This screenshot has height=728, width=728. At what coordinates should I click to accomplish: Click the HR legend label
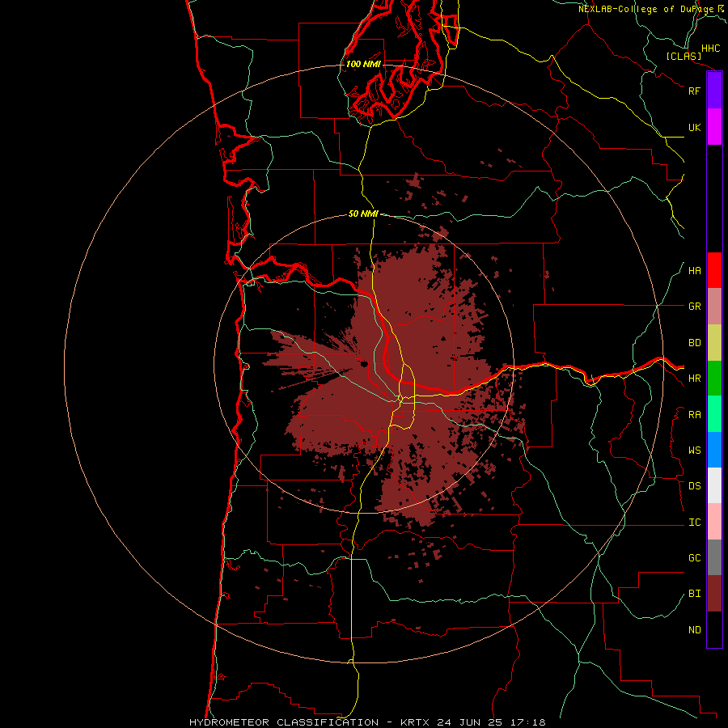tap(694, 379)
